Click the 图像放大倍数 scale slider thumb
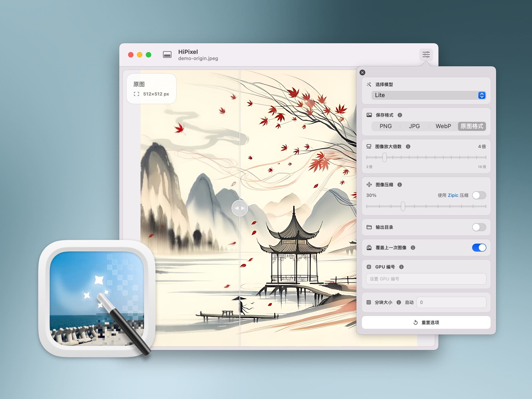Screen dimensions: 532x399 click(384, 157)
